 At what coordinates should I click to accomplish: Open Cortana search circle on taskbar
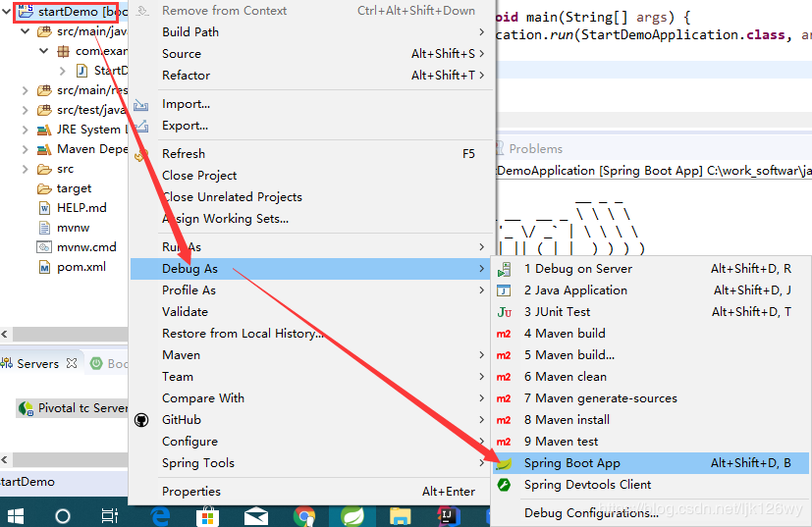point(63,515)
